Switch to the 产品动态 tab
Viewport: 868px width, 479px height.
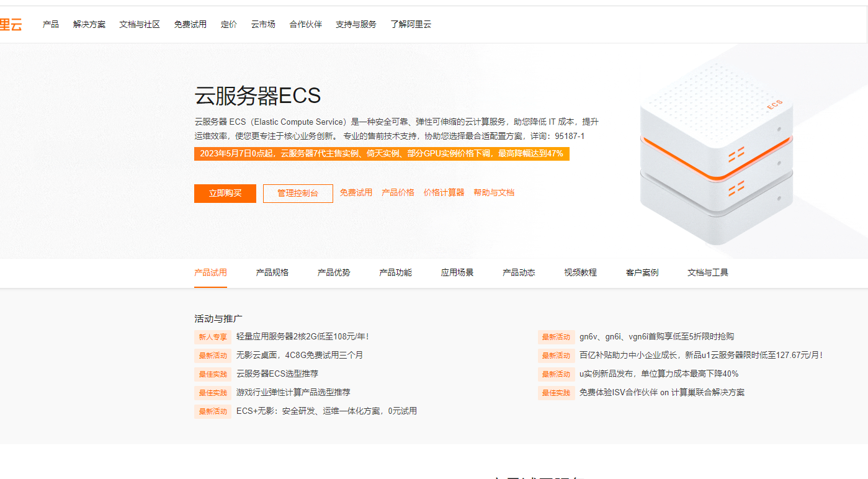[519, 272]
